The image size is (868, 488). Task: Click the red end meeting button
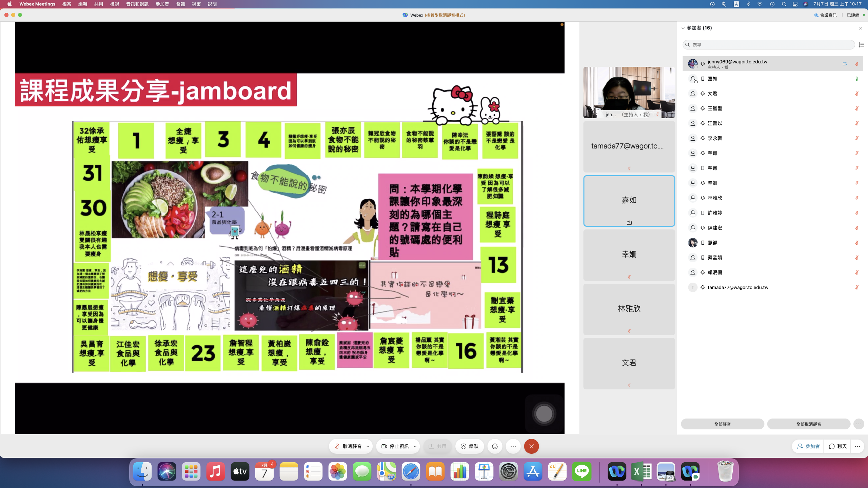tap(531, 446)
